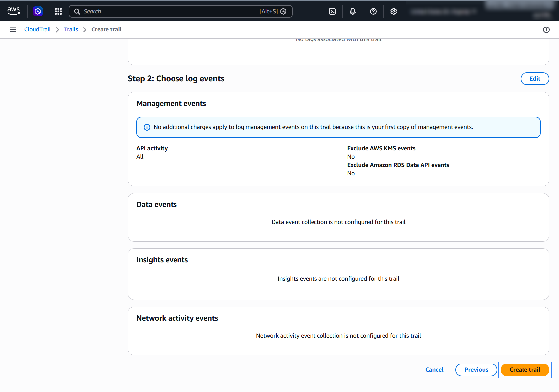
Task: Toggle the side navigation hamburger menu
Action: coord(13,30)
